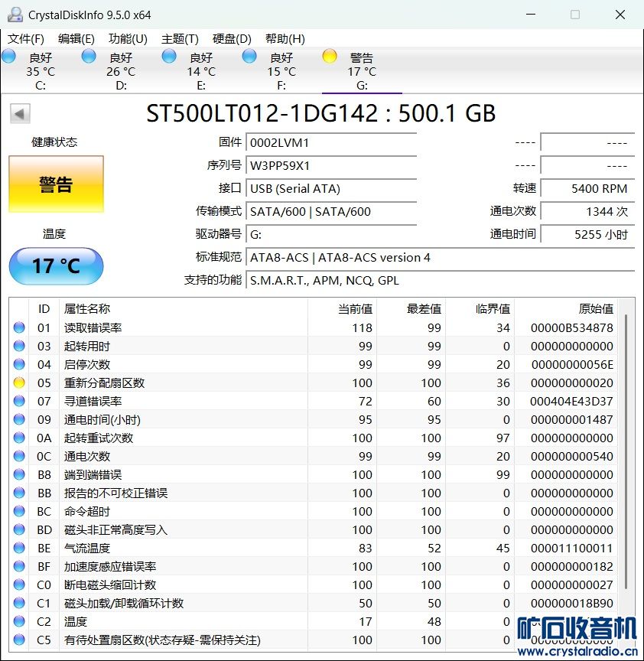This screenshot has width=644, height=661.
Task: Click the 临界值 column header
Action: coord(480,308)
